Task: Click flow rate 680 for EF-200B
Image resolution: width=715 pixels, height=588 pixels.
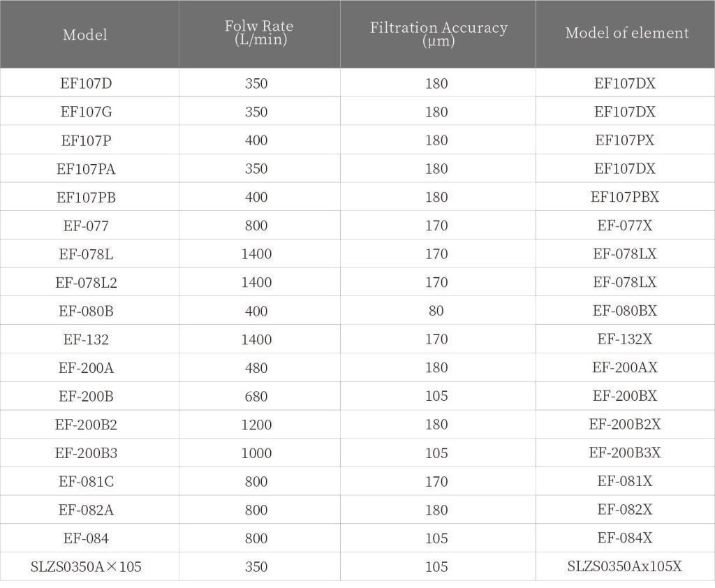Action: pyautogui.click(x=256, y=397)
